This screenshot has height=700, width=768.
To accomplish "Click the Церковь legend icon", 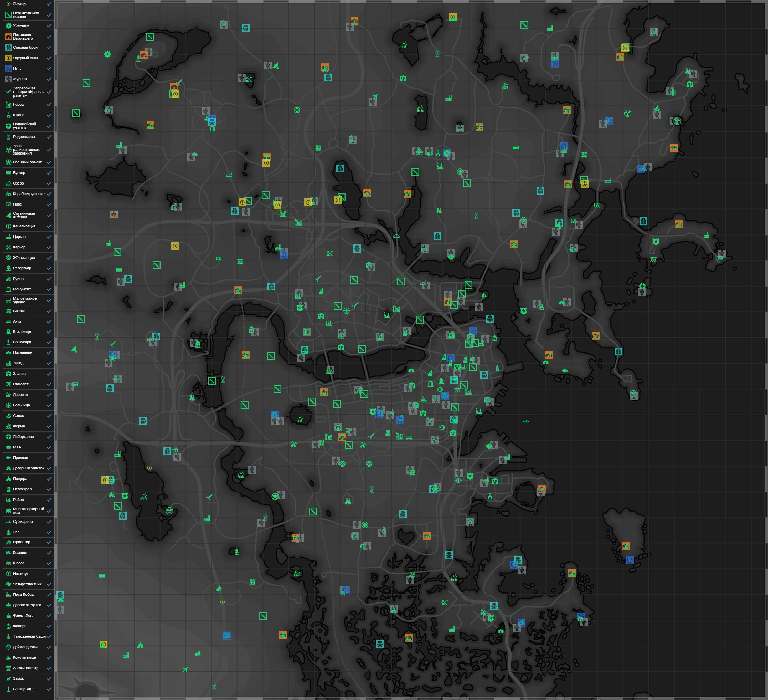I will 8,237.
